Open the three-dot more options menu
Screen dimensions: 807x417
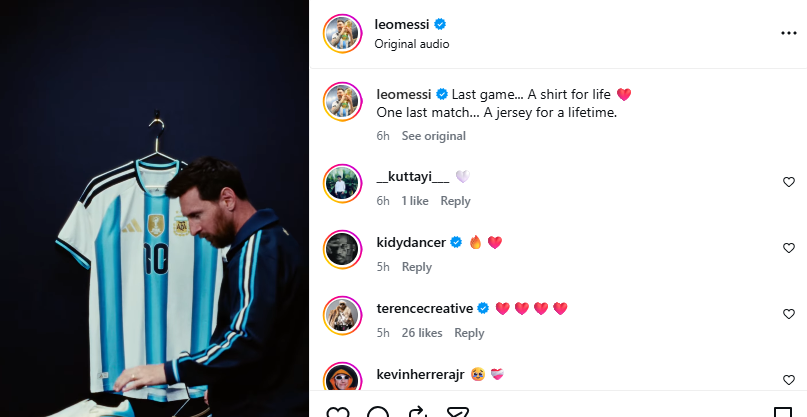click(x=788, y=33)
